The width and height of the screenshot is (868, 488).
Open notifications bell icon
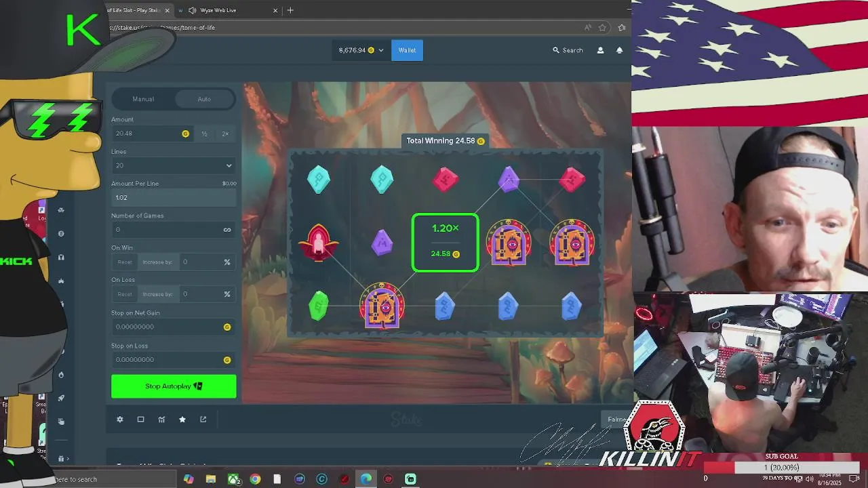(619, 50)
